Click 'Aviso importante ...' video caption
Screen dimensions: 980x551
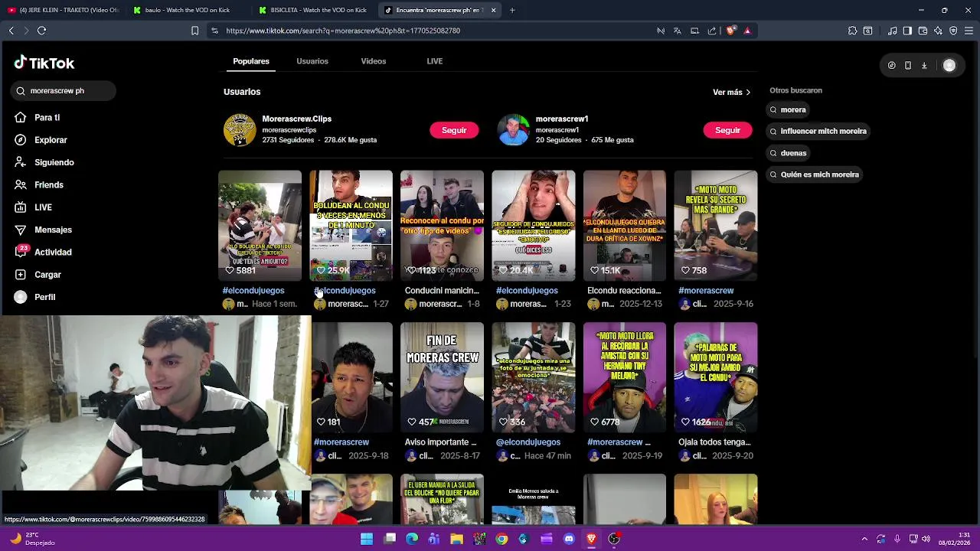pos(441,442)
